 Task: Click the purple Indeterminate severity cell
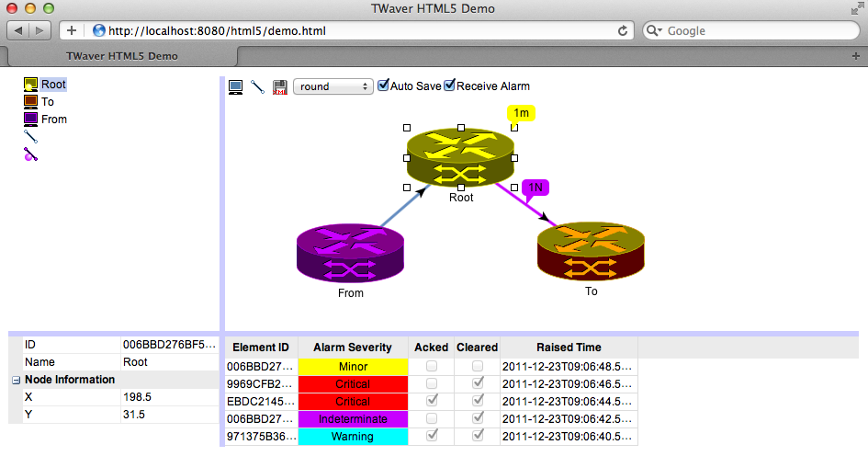click(354, 419)
